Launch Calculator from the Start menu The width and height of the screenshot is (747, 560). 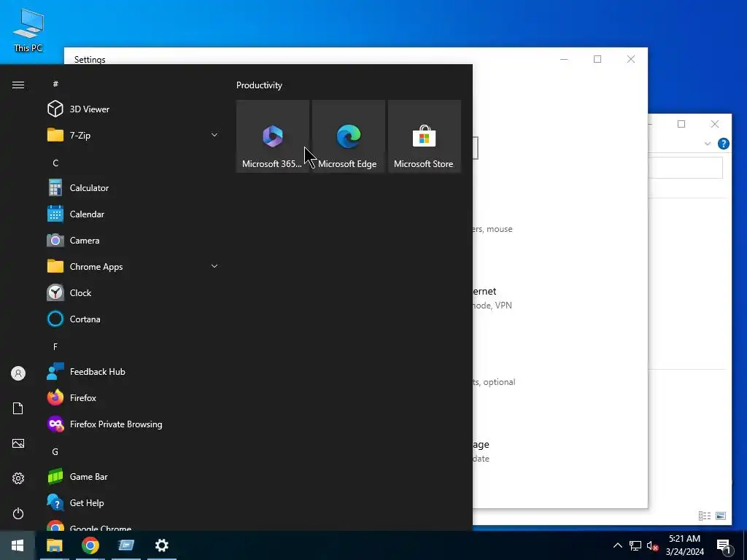pos(133,187)
